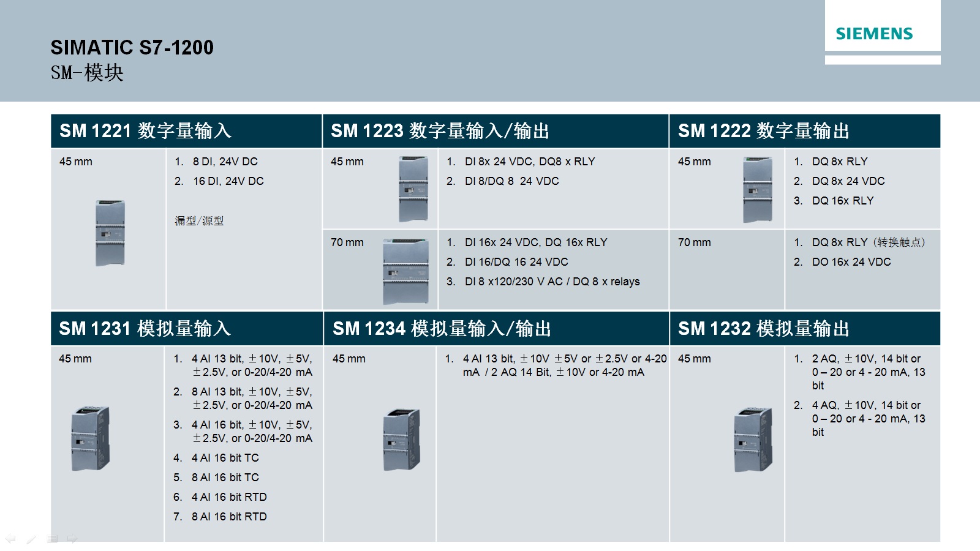The image size is (980, 551).
Task: Select the SM 1231 analog input module image
Action: pyautogui.click(x=91, y=438)
